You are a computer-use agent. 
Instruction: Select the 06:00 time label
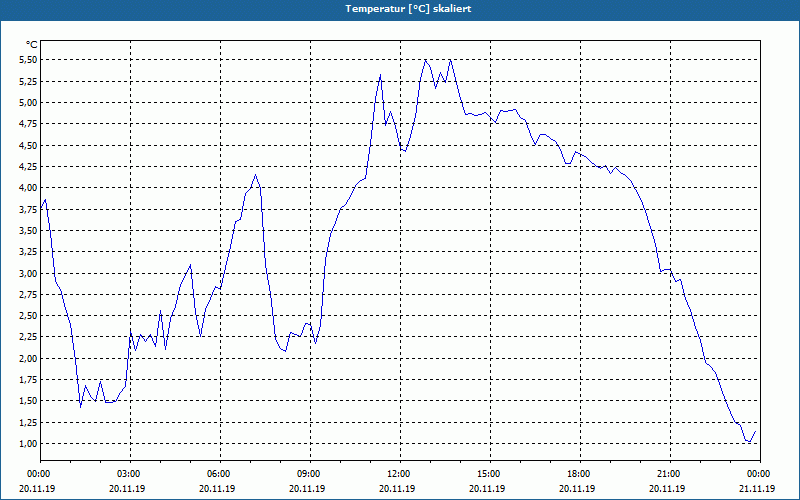(220, 474)
